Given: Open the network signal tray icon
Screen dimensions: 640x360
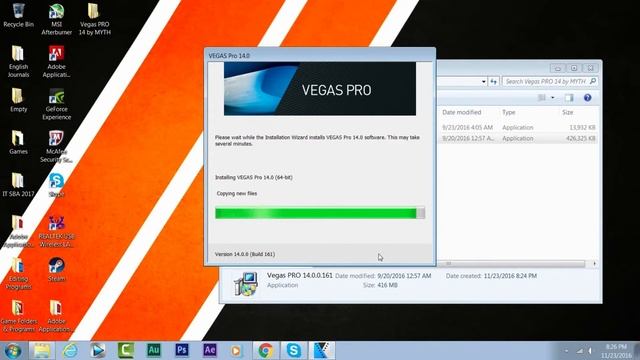Looking at the screenshot, I should coord(580,351).
